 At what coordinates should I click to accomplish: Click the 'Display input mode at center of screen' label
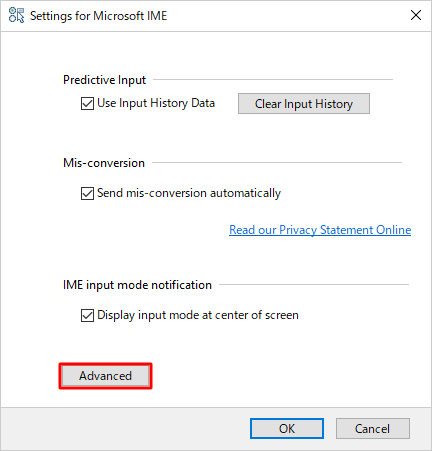tap(198, 315)
